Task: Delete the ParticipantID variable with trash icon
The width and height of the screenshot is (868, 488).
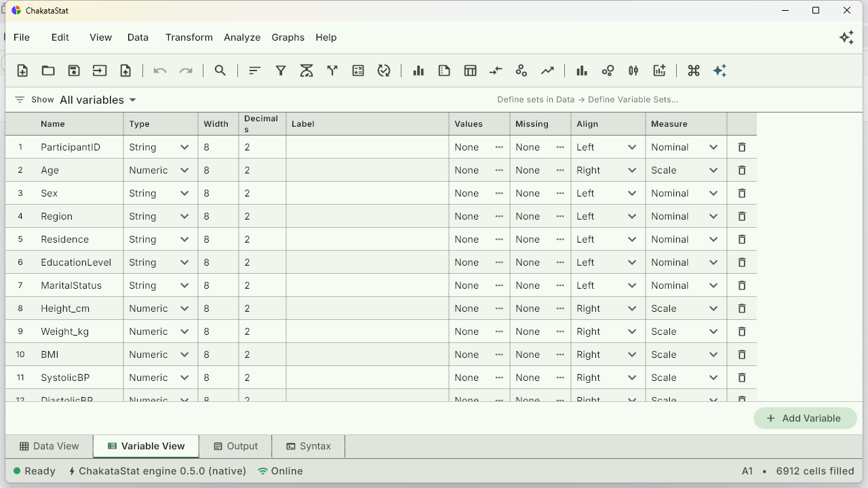Action: coord(742,147)
